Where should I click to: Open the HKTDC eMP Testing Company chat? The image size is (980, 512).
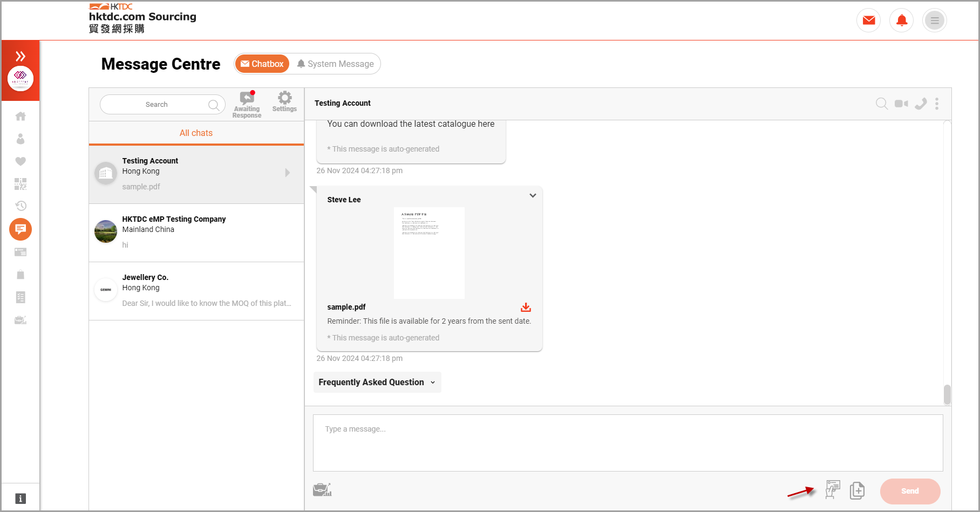[x=196, y=233]
